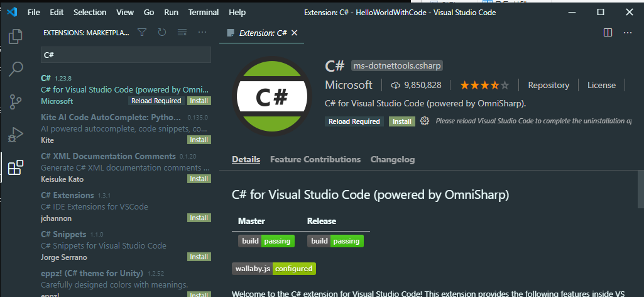Open Extensions panel more actions menu

coord(202,33)
